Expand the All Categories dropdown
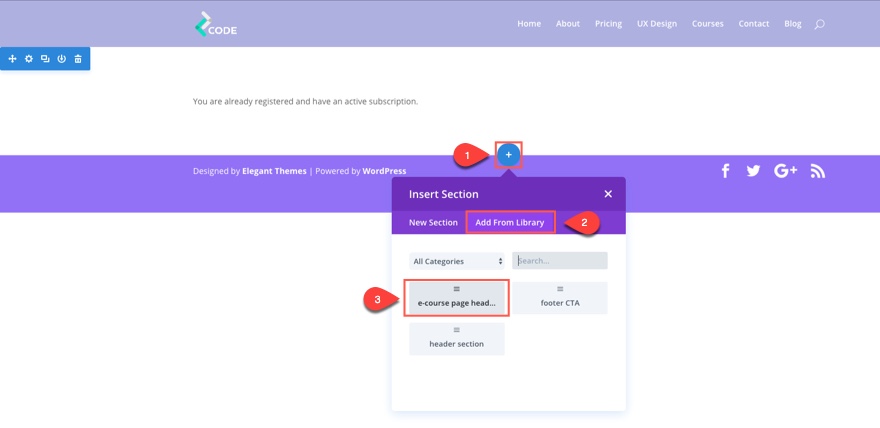Image resolution: width=880 pixels, height=428 pixels. (457, 261)
